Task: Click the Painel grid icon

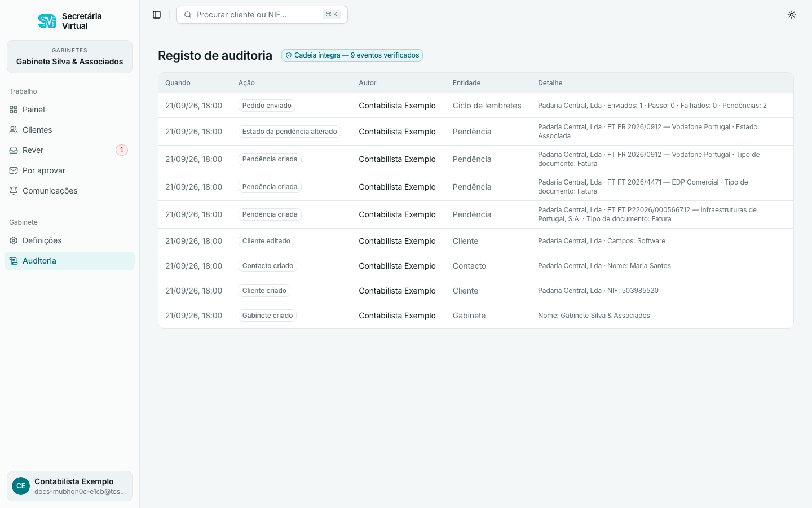Action: [14, 110]
